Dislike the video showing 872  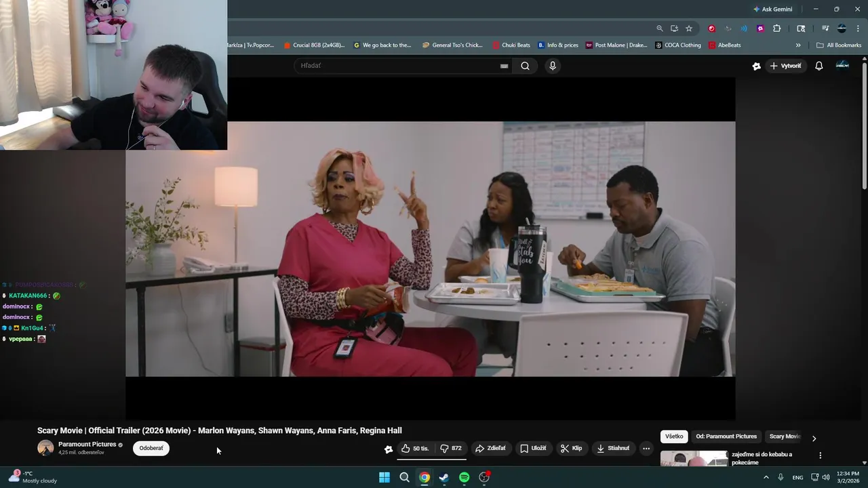point(451,448)
